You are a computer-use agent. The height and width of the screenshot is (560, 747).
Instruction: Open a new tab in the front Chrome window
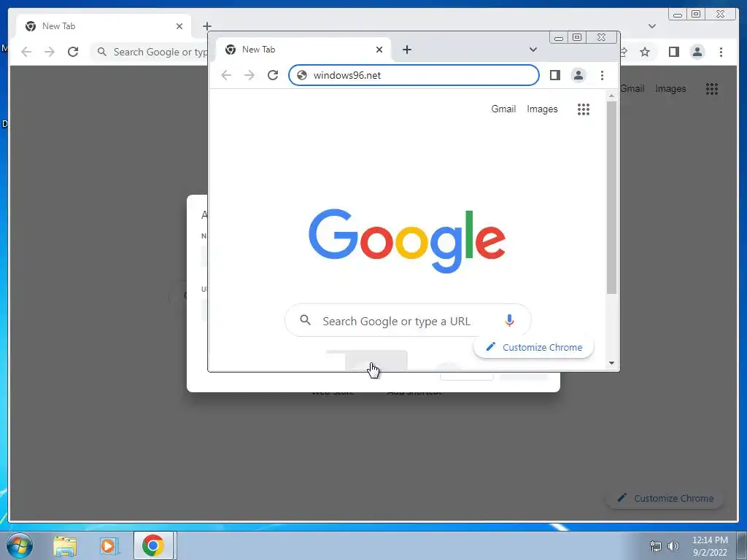pyautogui.click(x=407, y=50)
